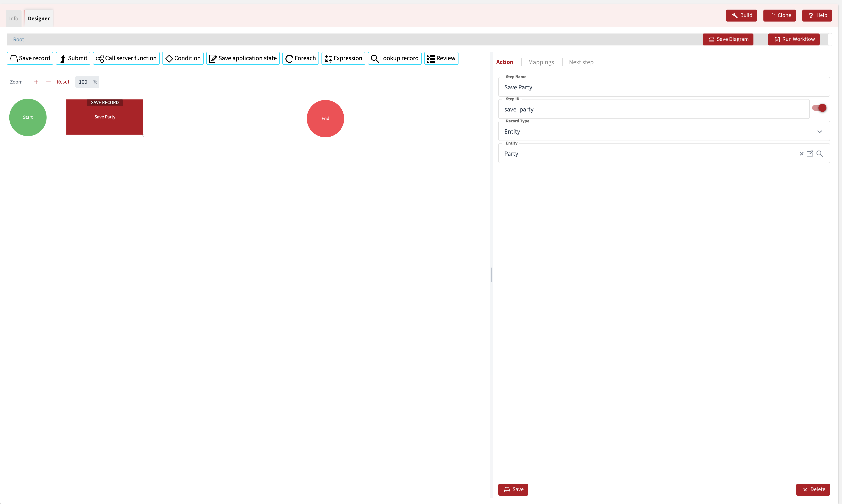The width and height of the screenshot is (842, 504).
Task: Insert a Lookup record step
Action: (x=395, y=58)
